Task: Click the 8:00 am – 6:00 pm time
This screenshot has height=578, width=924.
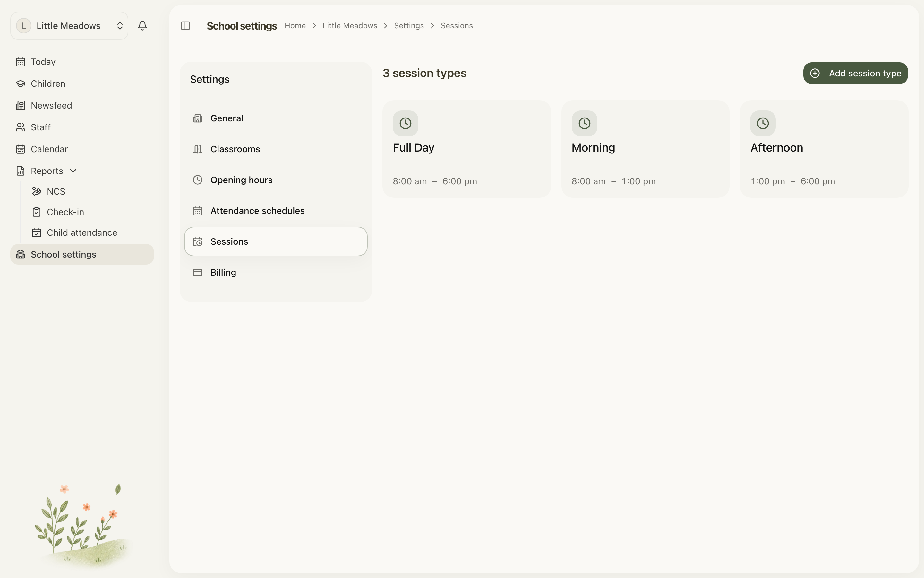Action: point(435,181)
